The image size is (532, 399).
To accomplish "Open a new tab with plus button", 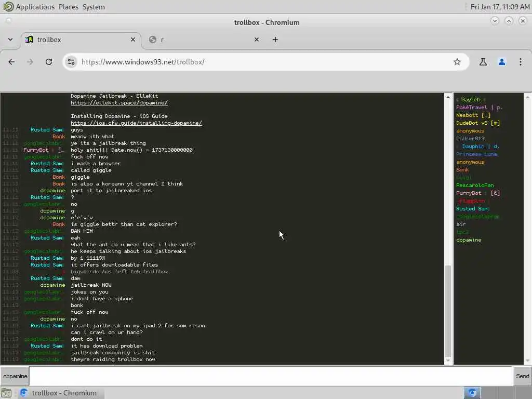I will [x=275, y=39].
